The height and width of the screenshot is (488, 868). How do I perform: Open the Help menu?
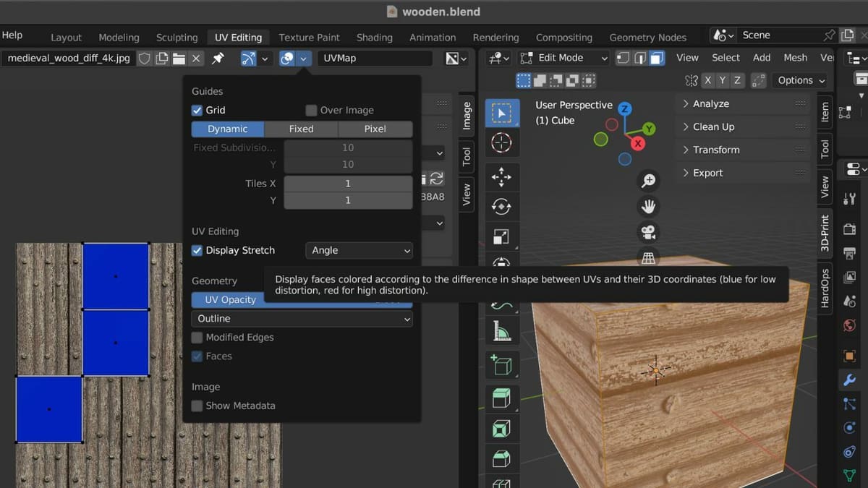[12, 35]
